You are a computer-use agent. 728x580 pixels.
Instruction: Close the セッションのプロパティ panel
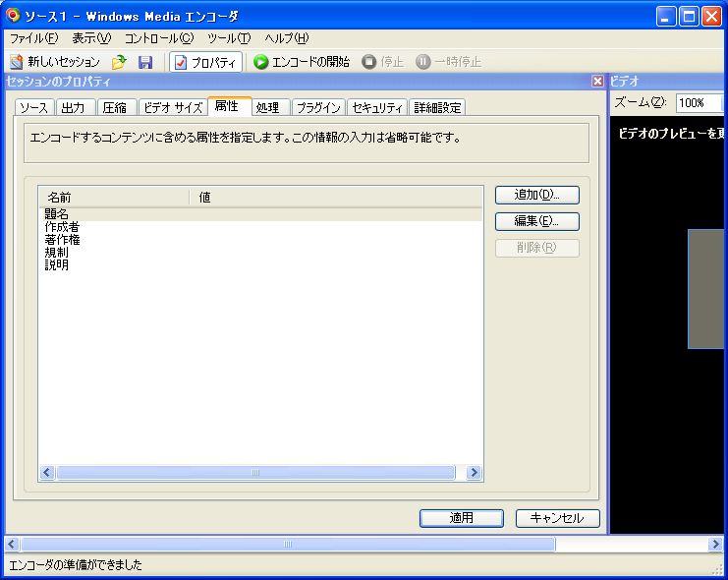(x=597, y=82)
